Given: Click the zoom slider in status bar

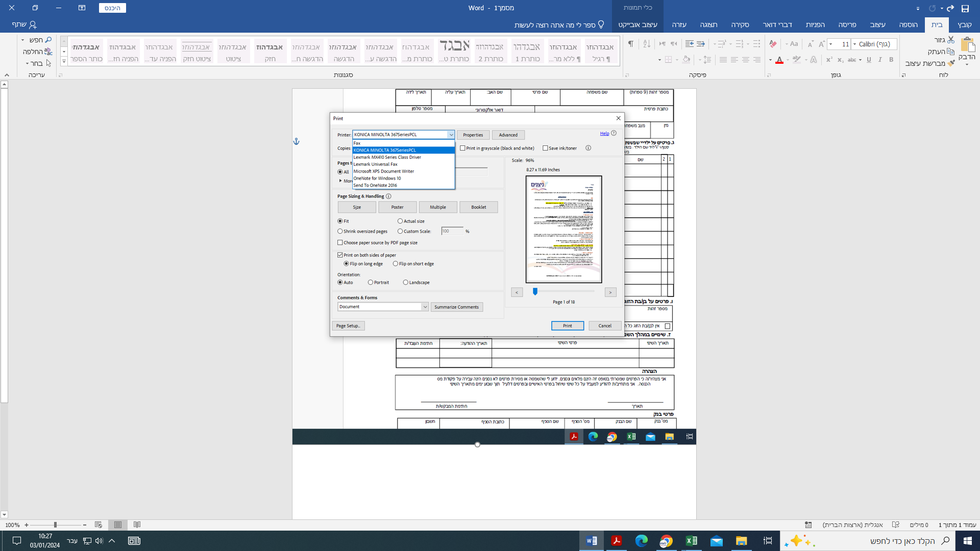Looking at the screenshot, I should (55, 525).
